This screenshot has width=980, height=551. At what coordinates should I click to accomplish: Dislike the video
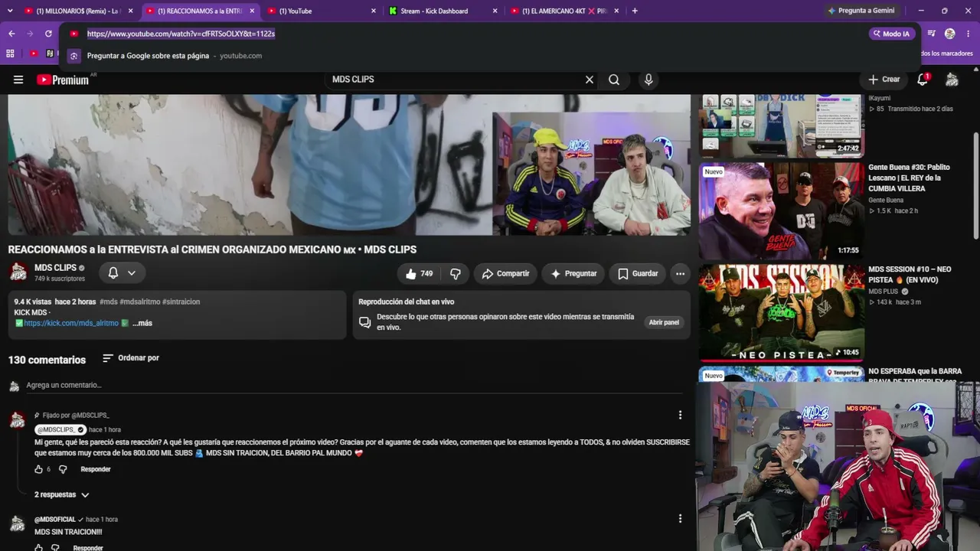[456, 274]
